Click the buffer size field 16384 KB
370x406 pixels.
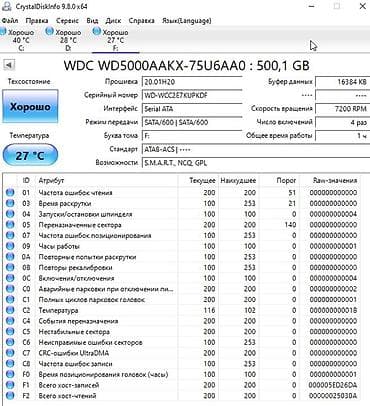click(342, 82)
